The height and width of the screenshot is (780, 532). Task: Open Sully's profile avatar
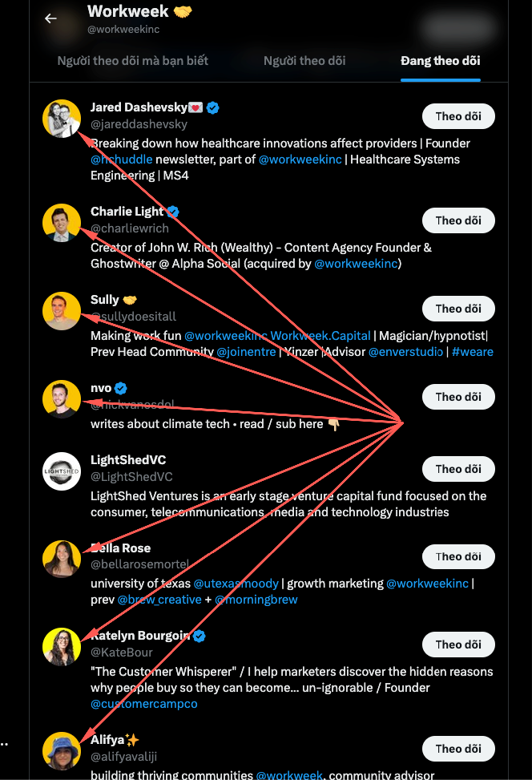click(62, 311)
